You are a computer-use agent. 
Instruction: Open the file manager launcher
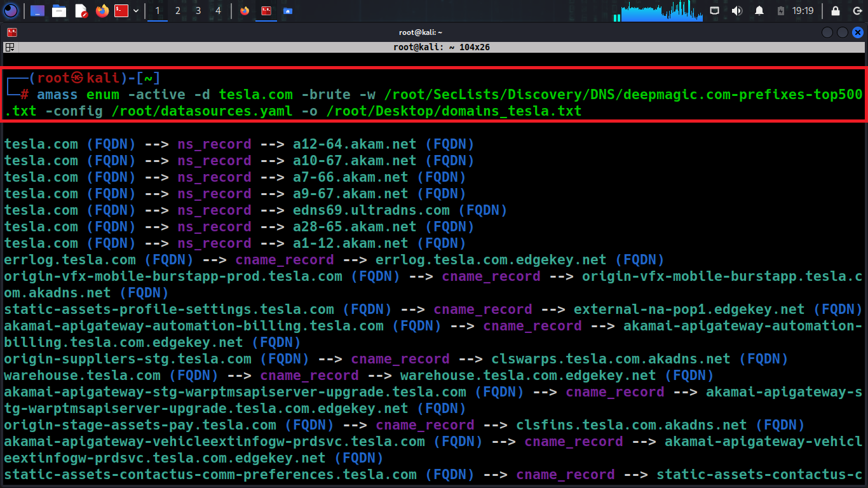point(59,11)
